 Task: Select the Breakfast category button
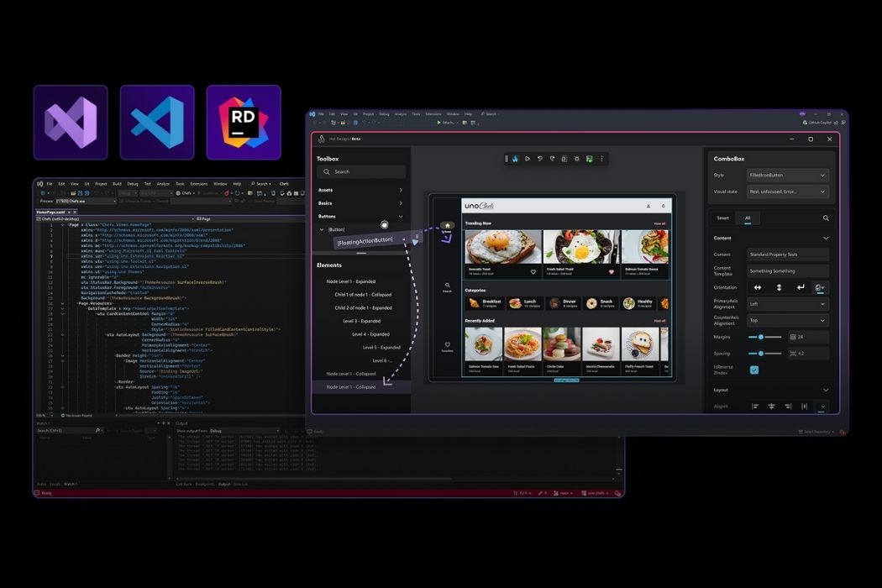coord(484,302)
